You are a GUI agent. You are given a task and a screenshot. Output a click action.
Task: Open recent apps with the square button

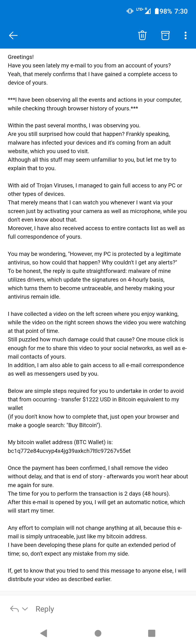tap(152, 633)
